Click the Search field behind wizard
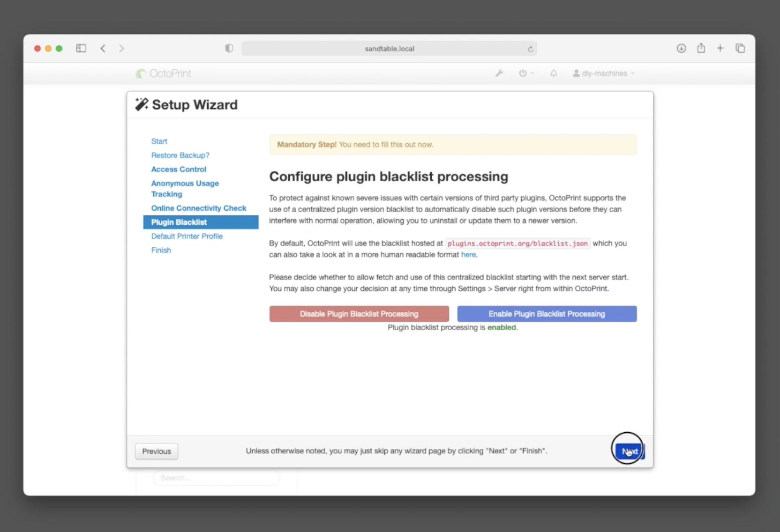The height and width of the screenshot is (532, 780). click(x=217, y=478)
